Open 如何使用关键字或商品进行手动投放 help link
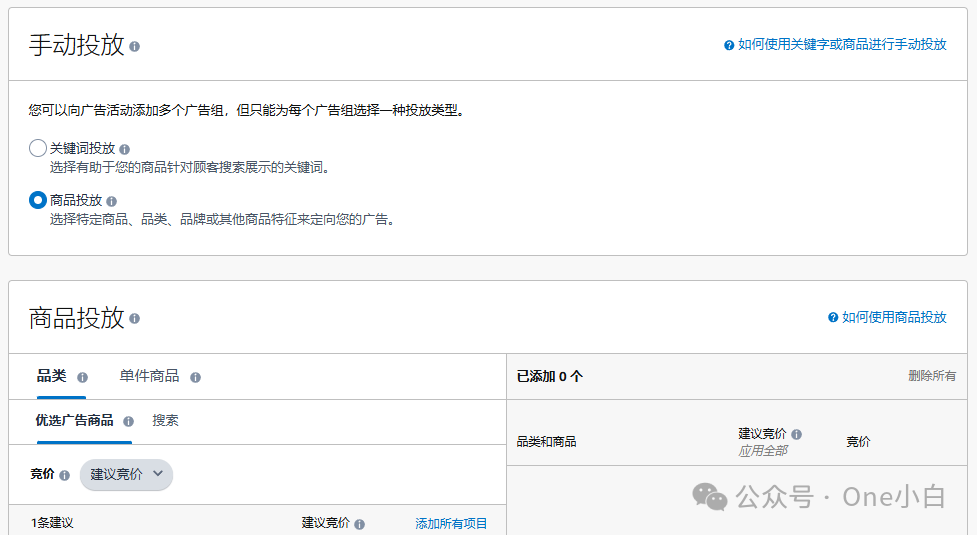Viewport: 977px width, 535px height. pyautogui.click(x=841, y=45)
